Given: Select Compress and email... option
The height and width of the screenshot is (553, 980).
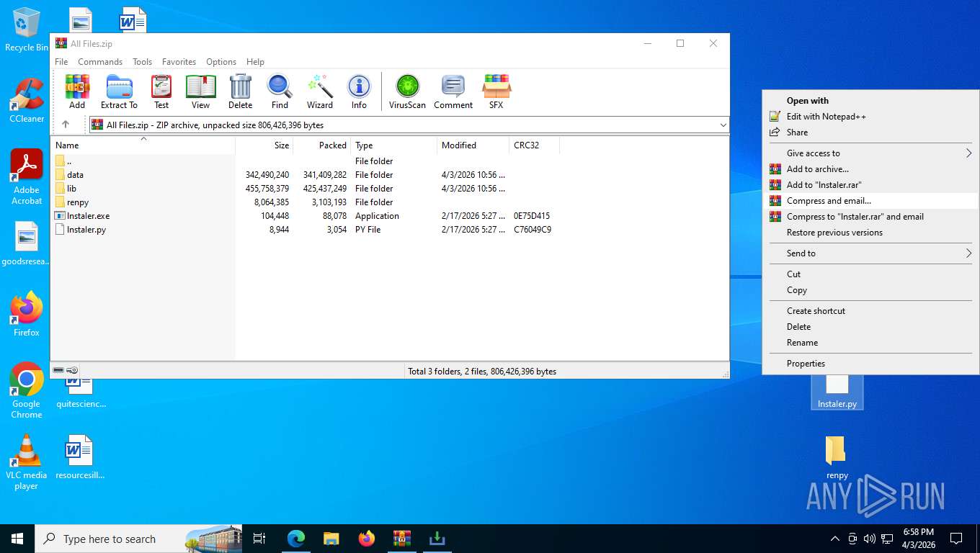Looking at the screenshot, I should [870, 201].
